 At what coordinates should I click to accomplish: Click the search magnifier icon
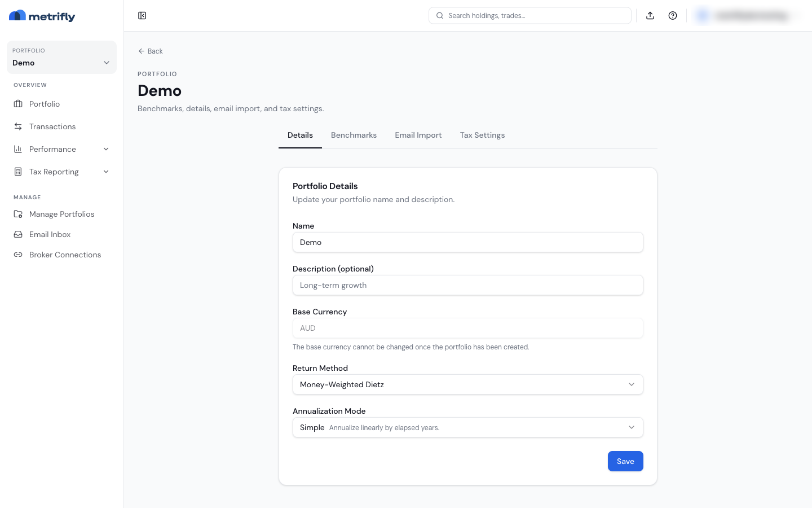(440, 16)
